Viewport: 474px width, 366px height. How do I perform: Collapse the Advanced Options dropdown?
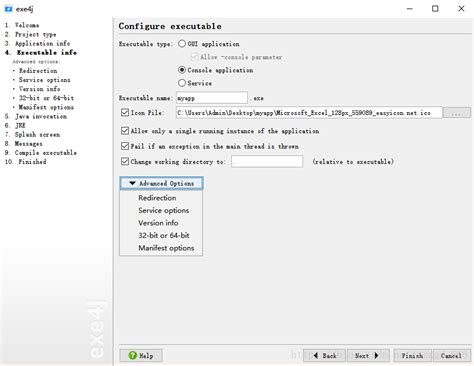coord(161,183)
